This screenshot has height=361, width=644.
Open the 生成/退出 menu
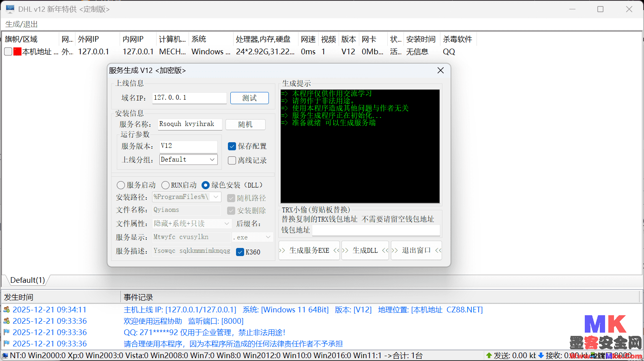[21, 24]
